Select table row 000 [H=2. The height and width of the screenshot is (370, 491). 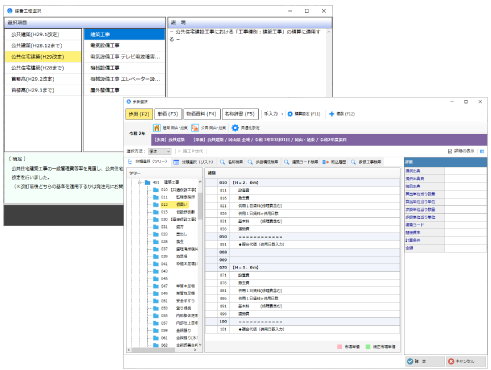[x=302, y=183]
